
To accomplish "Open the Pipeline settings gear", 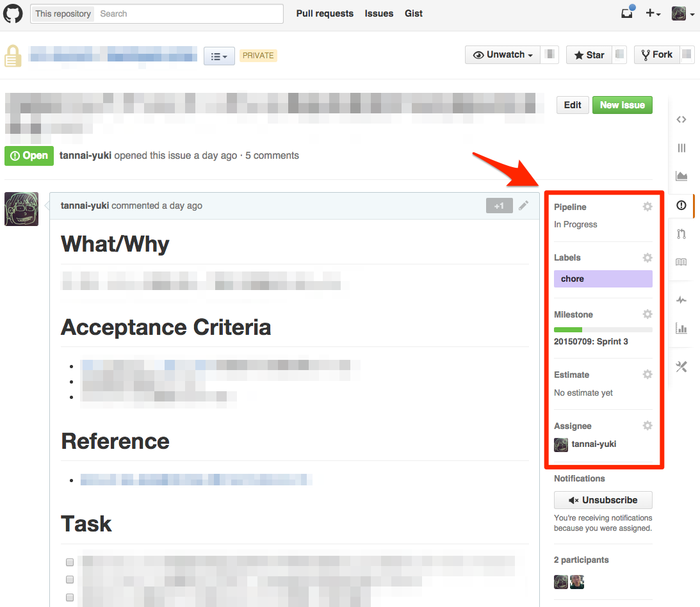I will (647, 206).
